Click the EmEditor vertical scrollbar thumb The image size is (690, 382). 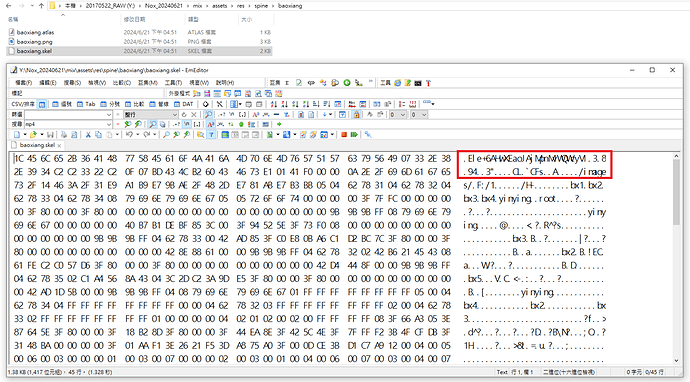[676, 193]
